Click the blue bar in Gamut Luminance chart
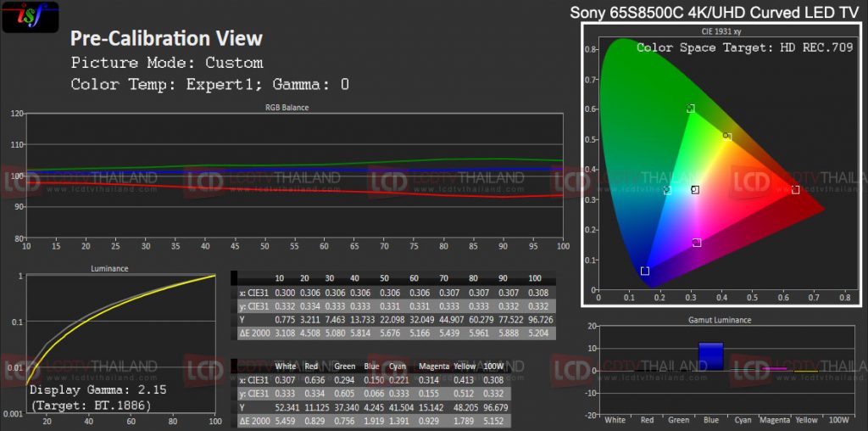 [x=711, y=357]
